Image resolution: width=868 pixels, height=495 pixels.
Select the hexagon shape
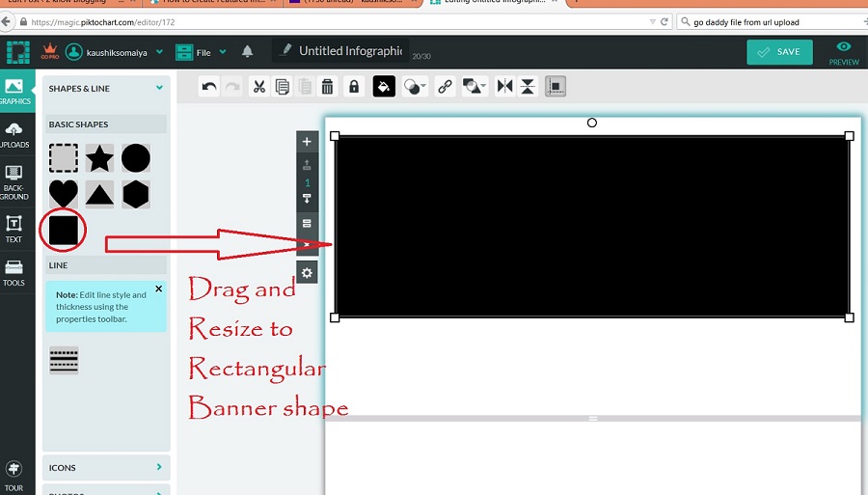(136, 194)
